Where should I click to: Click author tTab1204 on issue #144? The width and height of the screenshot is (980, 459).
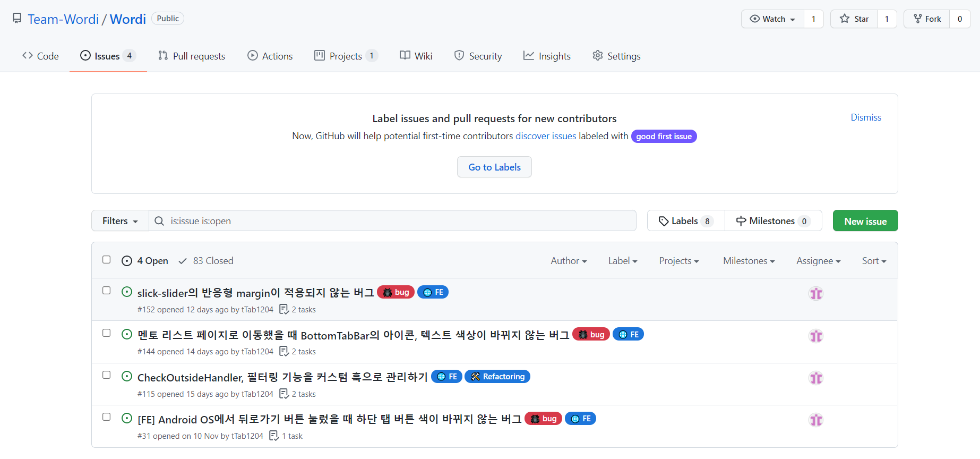tap(257, 352)
